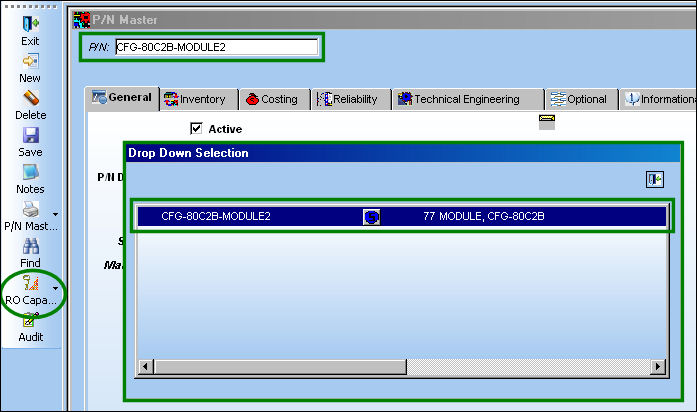The height and width of the screenshot is (412, 697).
Task: Click the Delete eraser icon
Action: pos(30,98)
